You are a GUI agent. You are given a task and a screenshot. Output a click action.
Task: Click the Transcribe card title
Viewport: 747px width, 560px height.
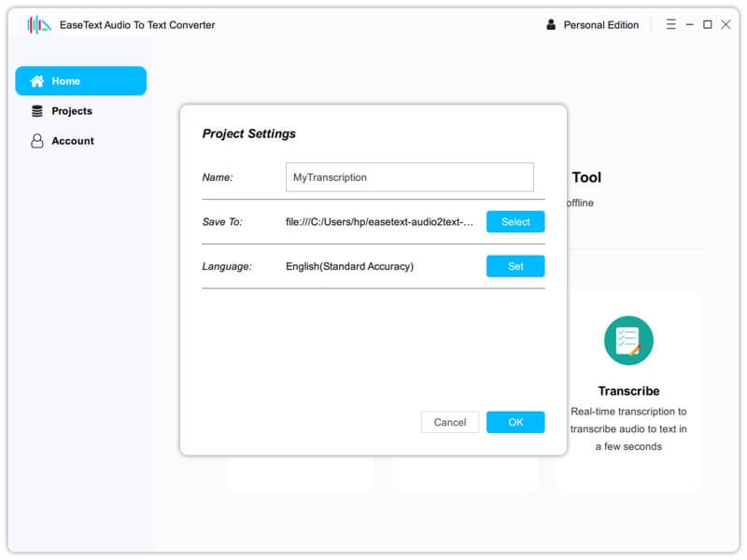[x=628, y=391]
